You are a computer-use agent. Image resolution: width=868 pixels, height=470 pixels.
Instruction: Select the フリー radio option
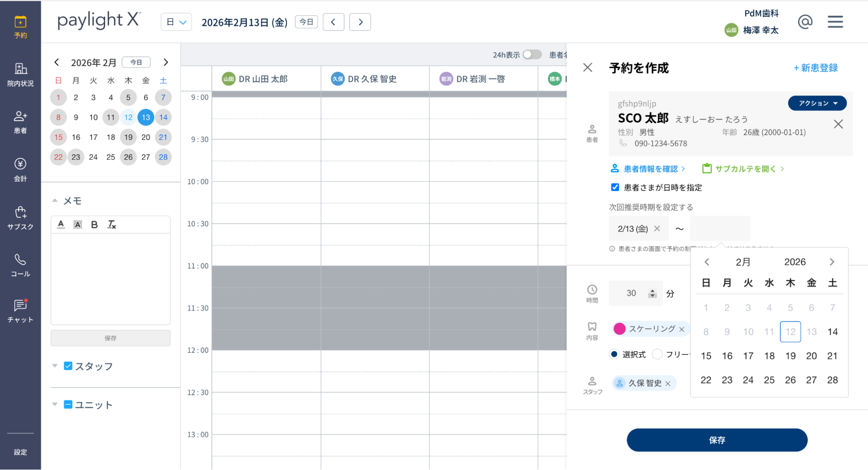[657, 354]
